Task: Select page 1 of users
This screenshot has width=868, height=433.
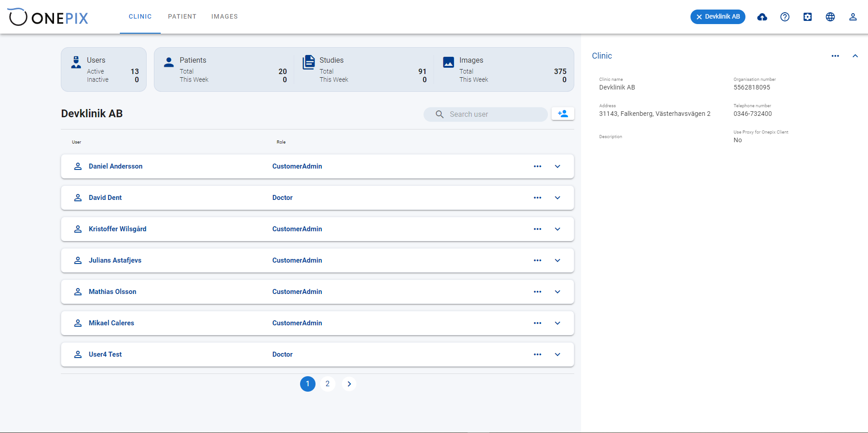Action: click(x=308, y=384)
